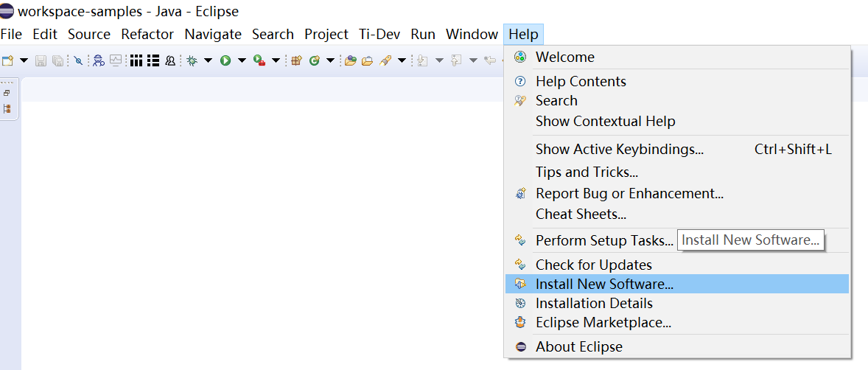Select About Eclipse entry
This screenshot has height=370, width=868.
point(678,346)
